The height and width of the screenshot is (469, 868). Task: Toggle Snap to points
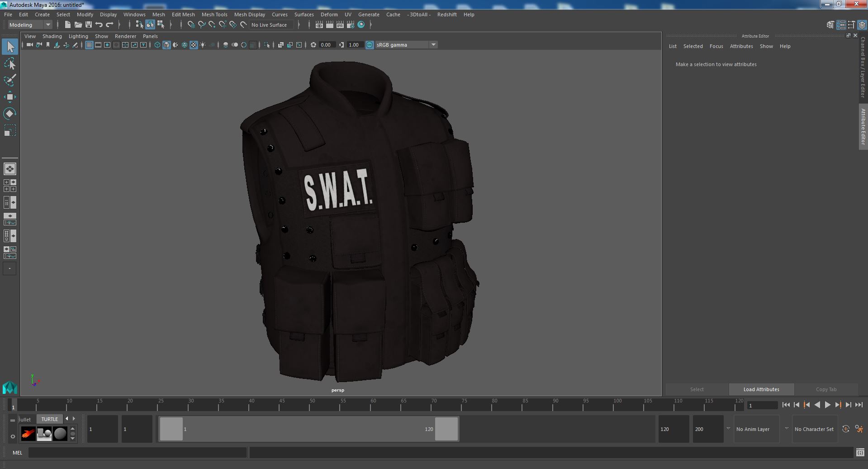click(212, 24)
